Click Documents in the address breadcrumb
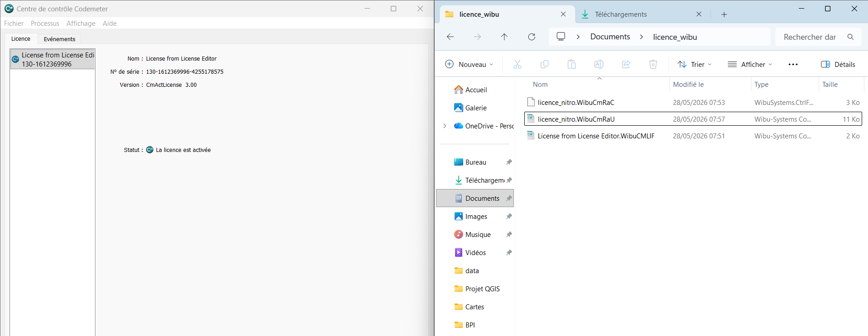868x336 pixels. tap(610, 37)
